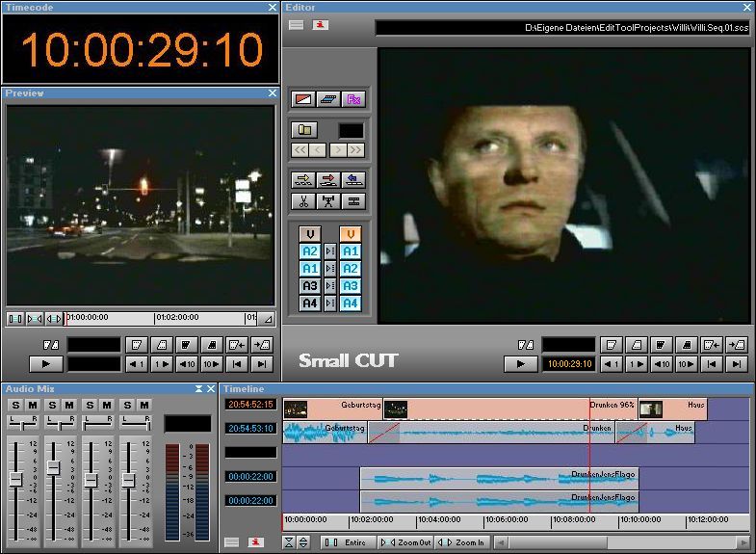The image size is (756, 554).
Task: Click the red info icon below Timeline tracks
Action: (255, 542)
